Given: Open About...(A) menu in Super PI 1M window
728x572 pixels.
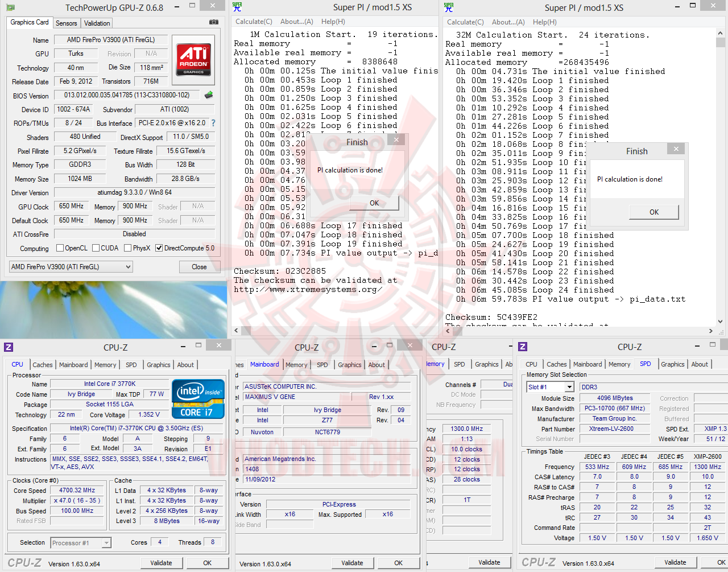Looking at the screenshot, I should [x=297, y=22].
